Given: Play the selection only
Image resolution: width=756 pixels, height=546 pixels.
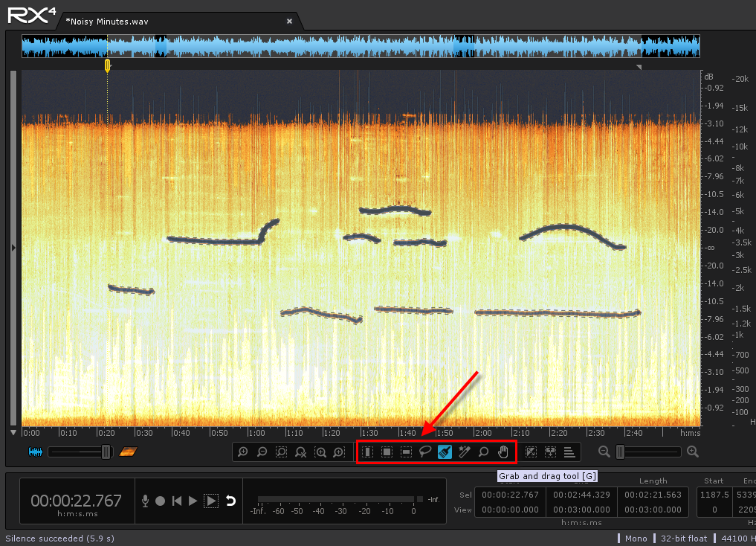Looking at the screenshot, I should [x=210, y=501].
